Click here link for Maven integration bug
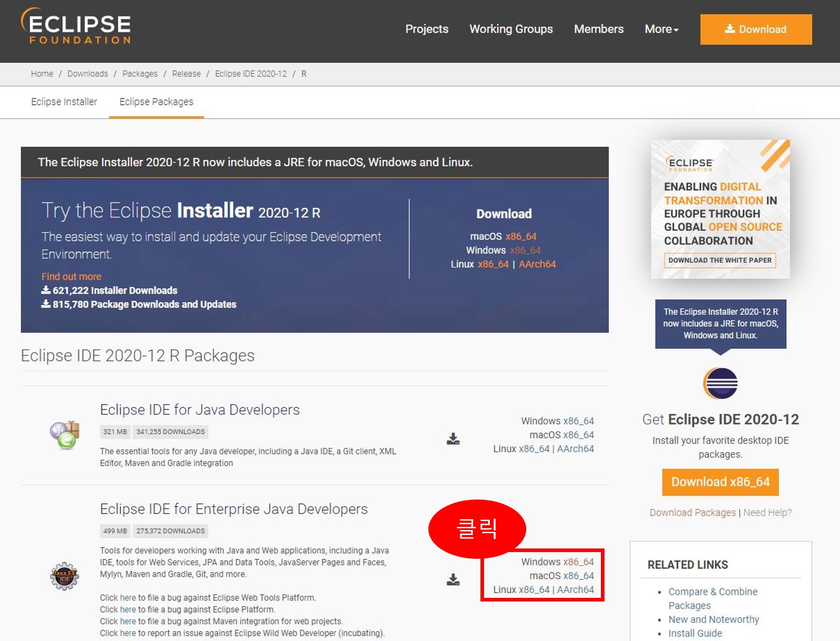The image size is (840, 641). (x=128, y=621)
